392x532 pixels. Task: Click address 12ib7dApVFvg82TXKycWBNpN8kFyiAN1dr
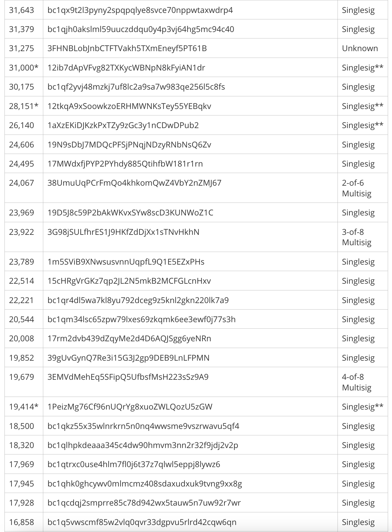coord(126,68)
